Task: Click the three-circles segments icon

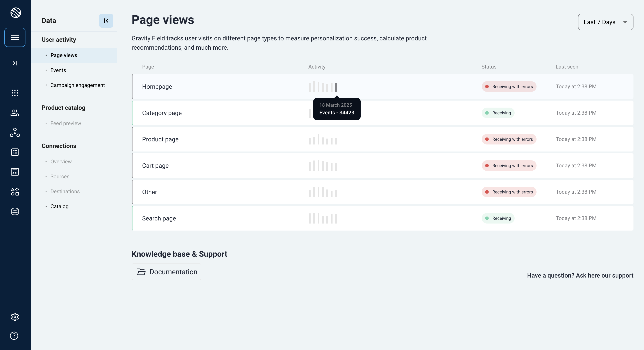Action: point(15,132)
